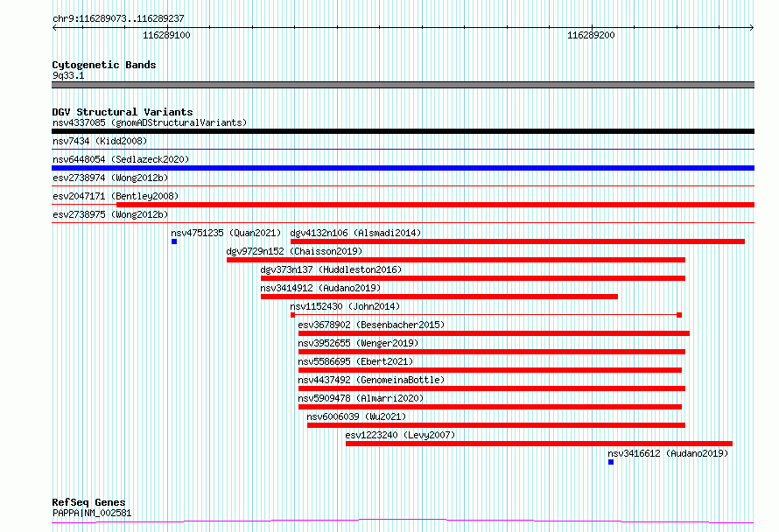Open nsv6448054 (Sedlazeck2020) variant label
The image size is (779, 532).
click(121, 159)
